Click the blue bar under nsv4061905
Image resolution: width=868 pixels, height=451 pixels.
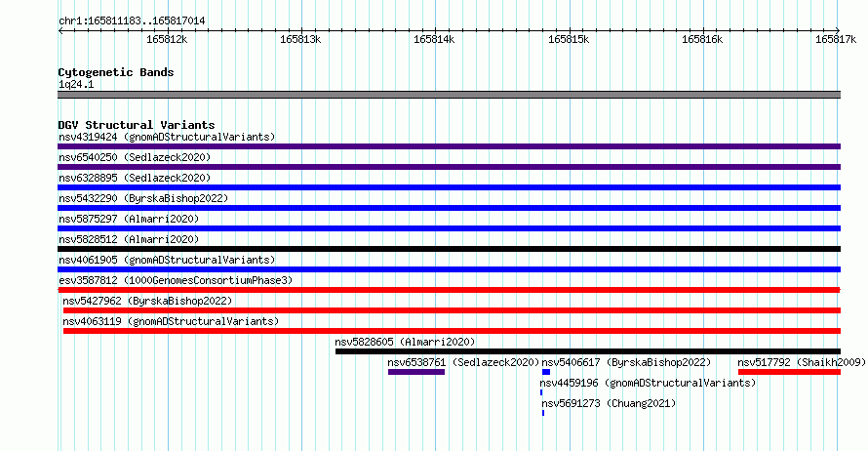449,269
